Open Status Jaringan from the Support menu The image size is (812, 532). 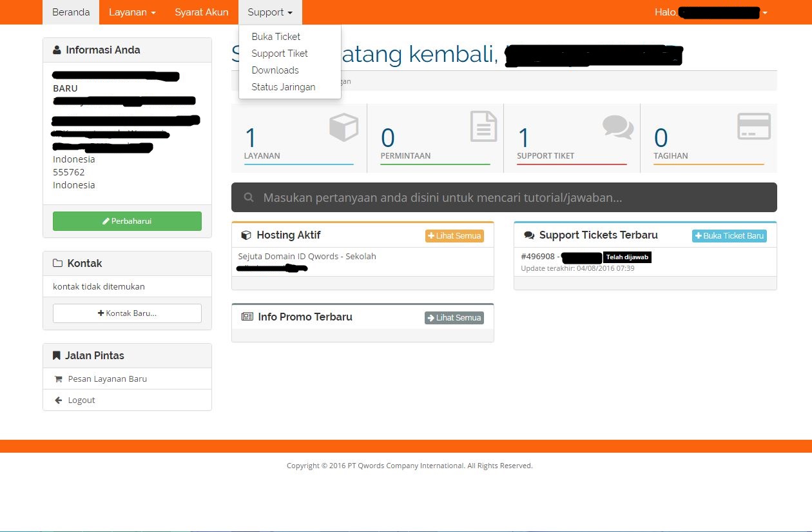coord(282,86)
